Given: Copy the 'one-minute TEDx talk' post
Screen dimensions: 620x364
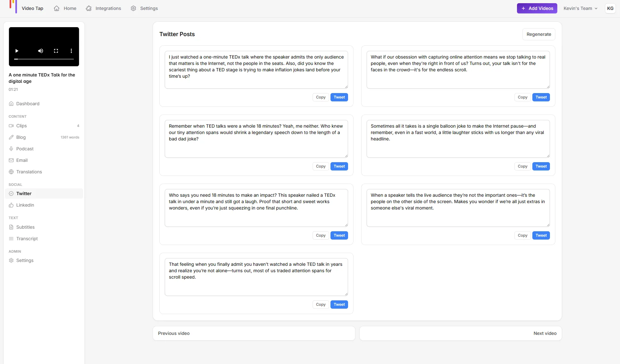Looking at the screenshot, I should point(321,97).
